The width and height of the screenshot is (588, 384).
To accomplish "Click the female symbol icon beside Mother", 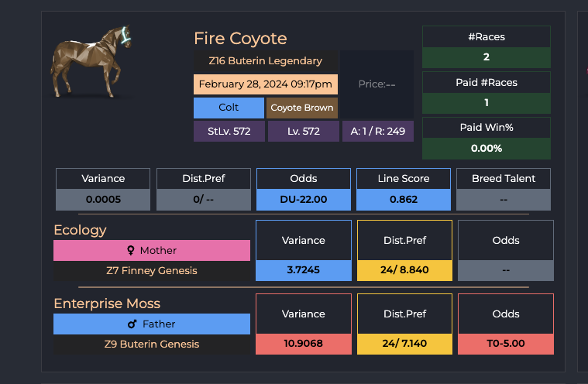I will click(130, 251).
